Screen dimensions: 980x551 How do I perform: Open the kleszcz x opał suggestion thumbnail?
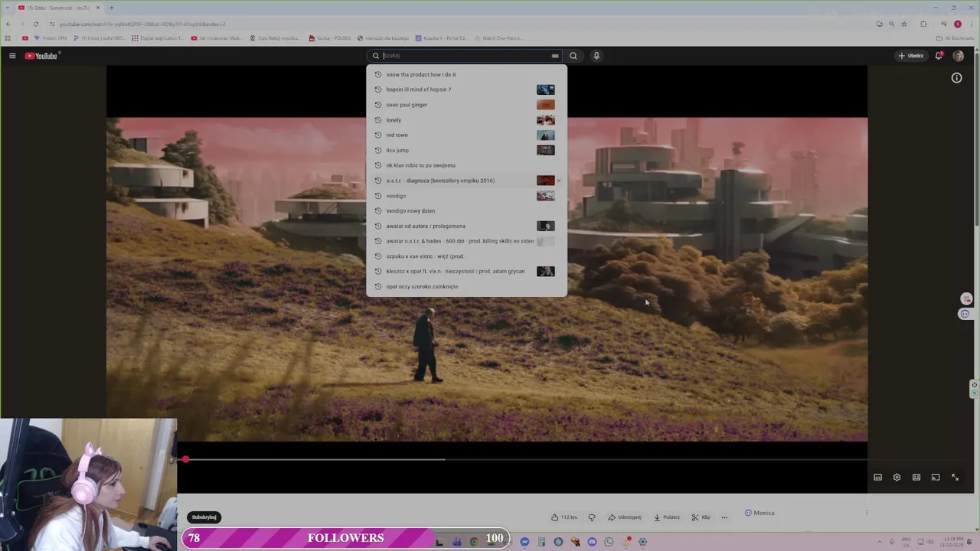[x=545, y=271]
